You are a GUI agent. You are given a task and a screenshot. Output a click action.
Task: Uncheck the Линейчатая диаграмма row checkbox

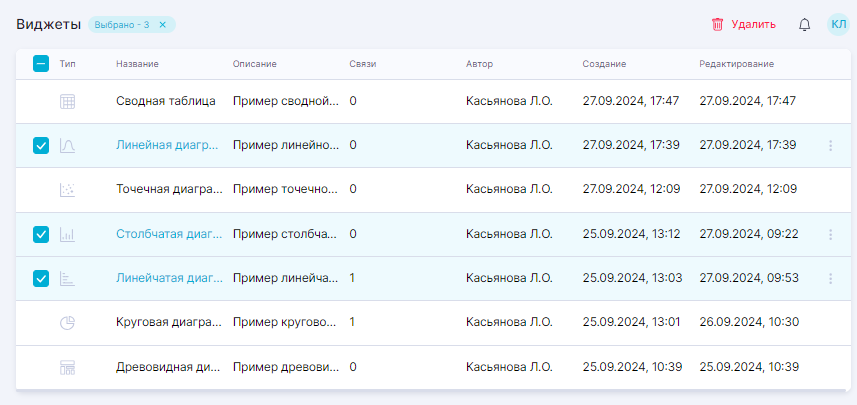41,279
